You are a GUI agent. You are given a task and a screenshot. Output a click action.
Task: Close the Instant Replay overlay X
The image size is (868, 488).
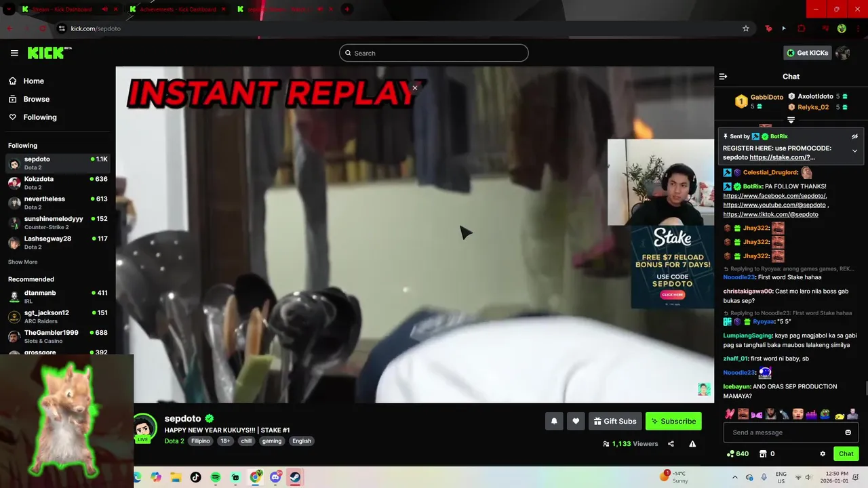pyautogui.click(x=415, y=87)
